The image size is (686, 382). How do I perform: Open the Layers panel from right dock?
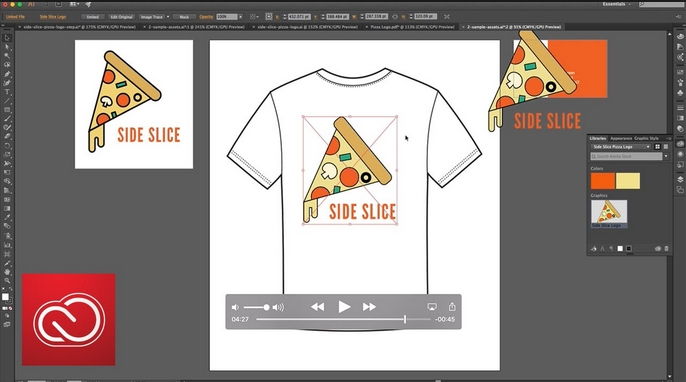[x=680, y=179]
